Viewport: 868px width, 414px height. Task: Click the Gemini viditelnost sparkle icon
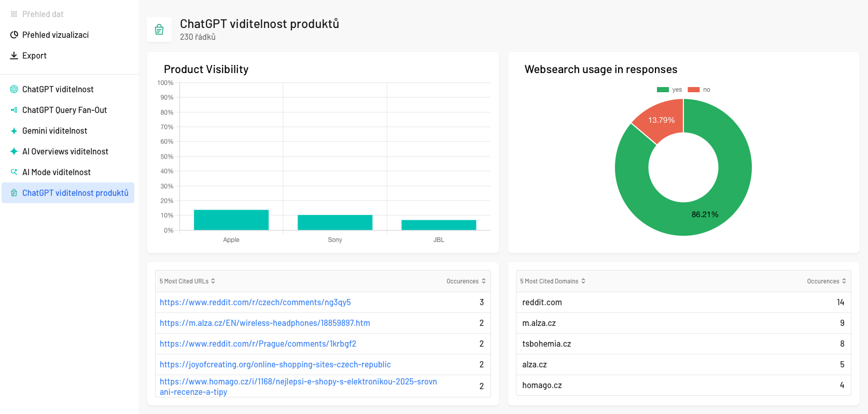(14, 131)
